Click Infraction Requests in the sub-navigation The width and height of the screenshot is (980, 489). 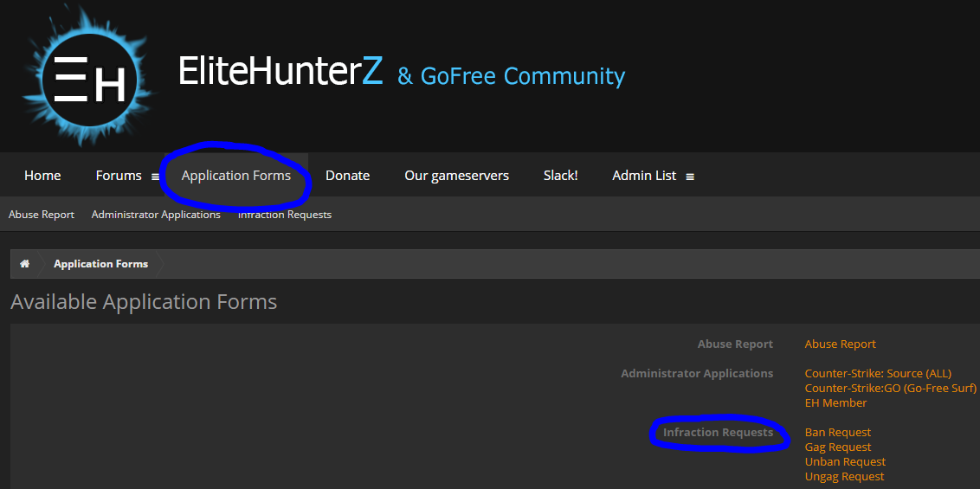click(285, 215)
